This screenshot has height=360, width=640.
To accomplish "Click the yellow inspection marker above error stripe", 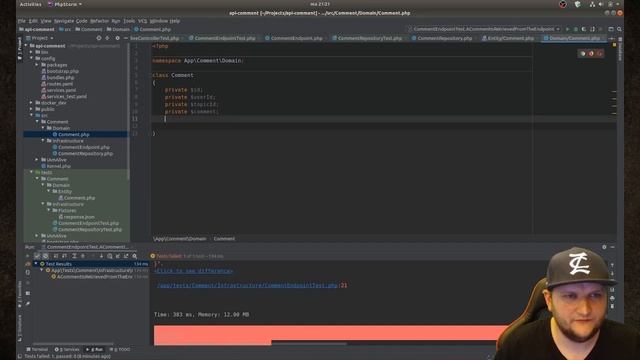I will (614, 45).
